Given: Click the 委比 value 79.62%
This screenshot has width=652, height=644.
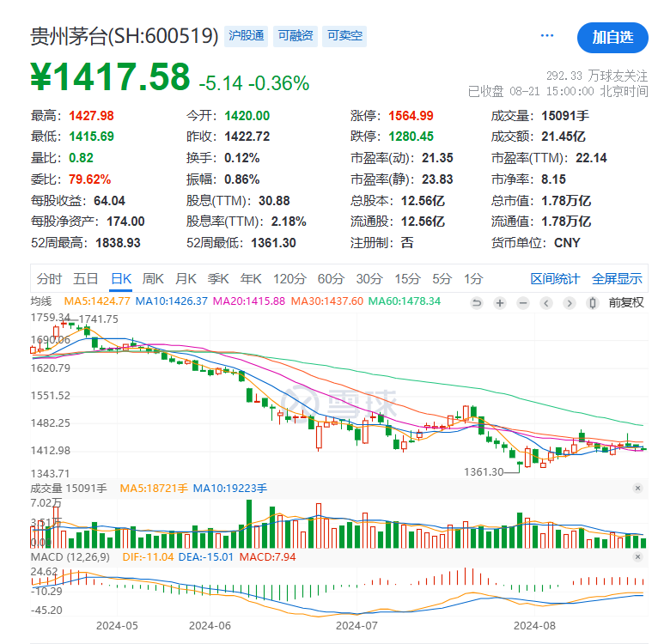Looking at the screenshot, I should [x=90, y=179].
